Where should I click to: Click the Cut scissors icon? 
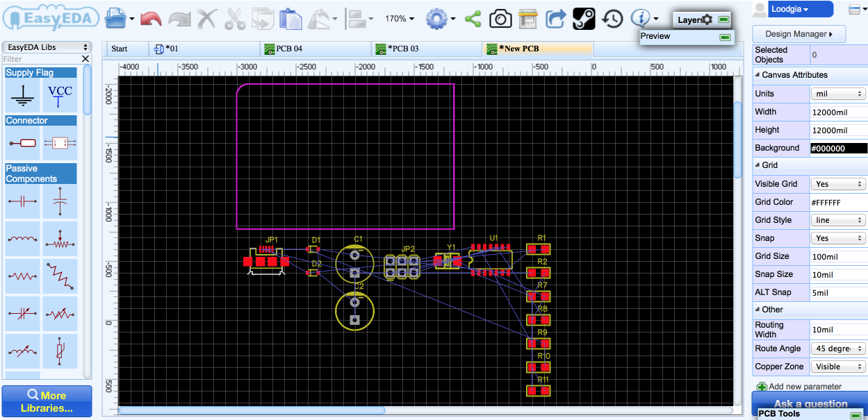(x=236, y=19)
